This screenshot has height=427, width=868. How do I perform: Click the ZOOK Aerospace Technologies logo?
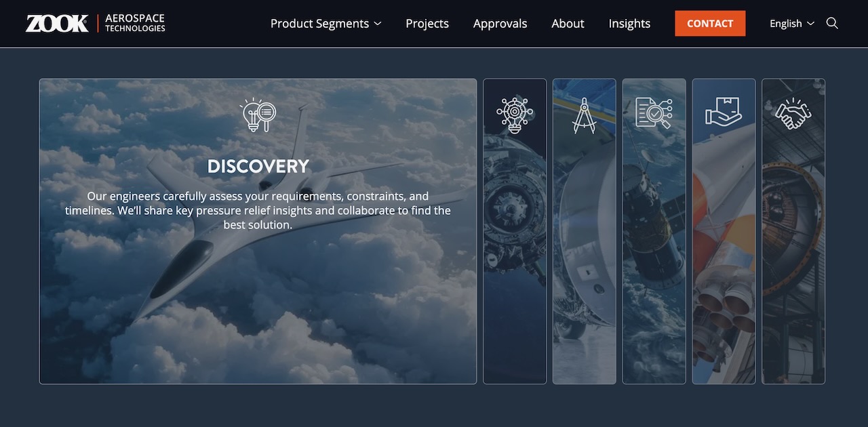96,23
